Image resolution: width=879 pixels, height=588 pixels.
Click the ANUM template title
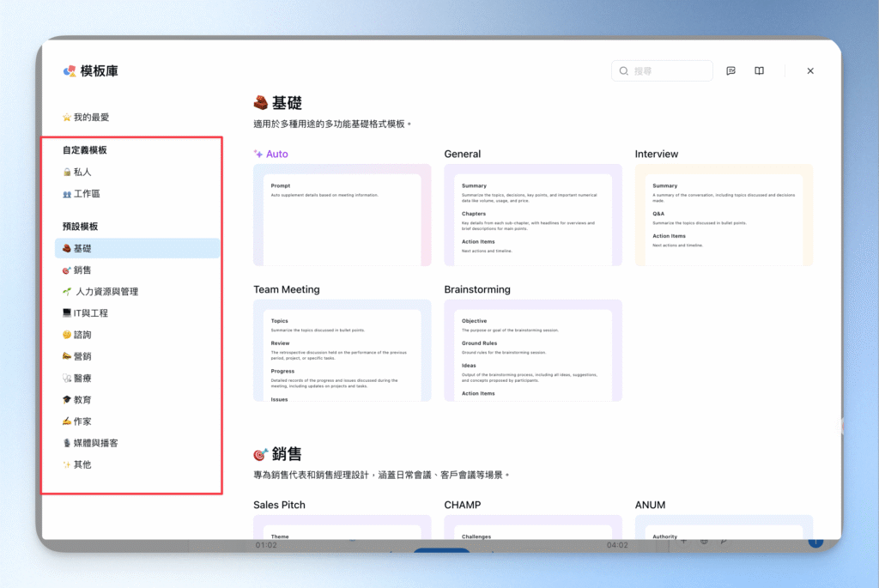coord(650,505)
